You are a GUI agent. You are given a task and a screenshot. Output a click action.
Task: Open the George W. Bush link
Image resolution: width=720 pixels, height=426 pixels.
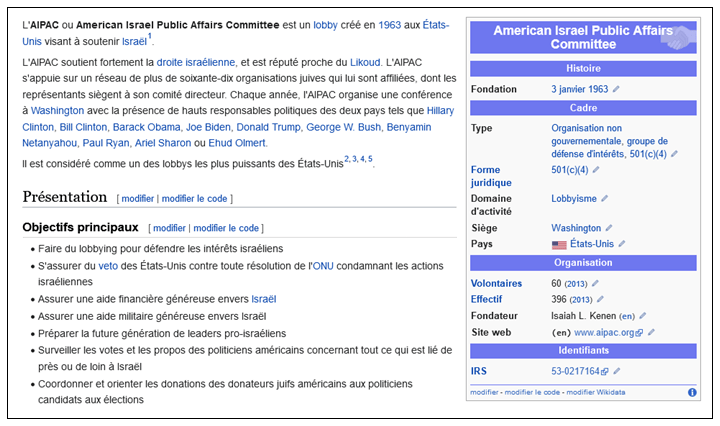click(343, 127)
